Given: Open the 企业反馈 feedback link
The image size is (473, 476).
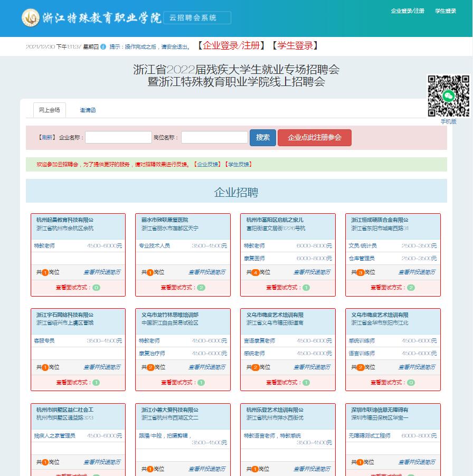Looking at the screenshot, I should pos(207,164).
